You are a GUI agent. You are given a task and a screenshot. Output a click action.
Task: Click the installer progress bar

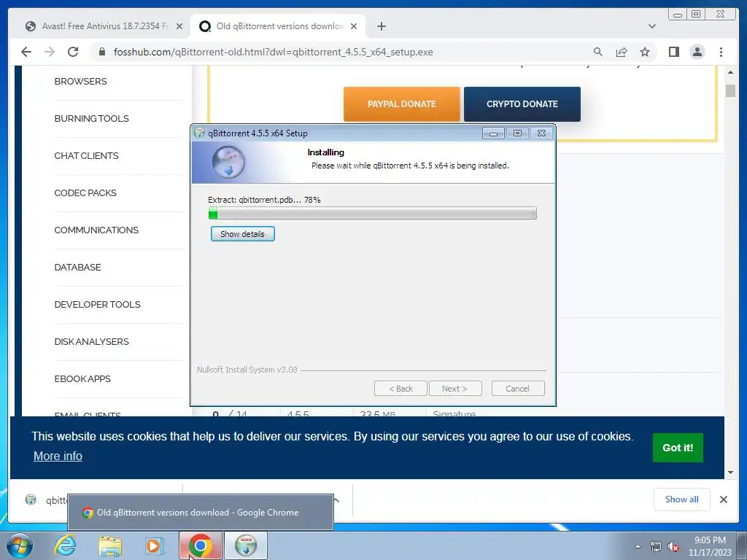point(373,214)
